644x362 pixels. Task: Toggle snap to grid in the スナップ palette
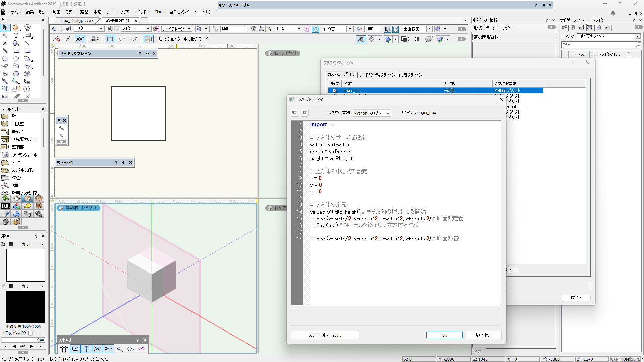(x=64, y=349)
